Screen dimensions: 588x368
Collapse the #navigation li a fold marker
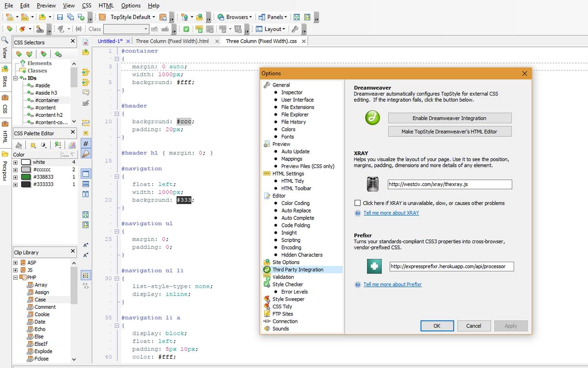117,326
